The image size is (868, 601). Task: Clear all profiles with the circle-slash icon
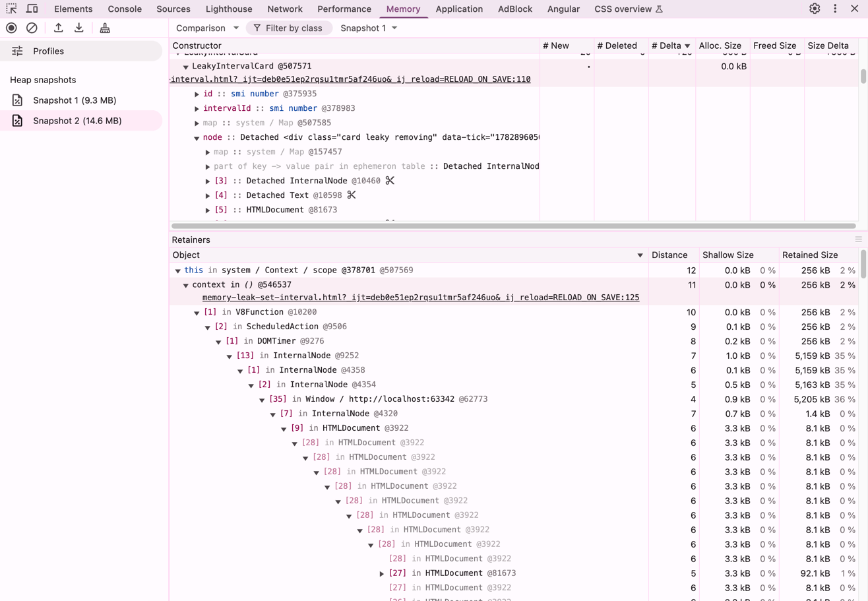32,28
